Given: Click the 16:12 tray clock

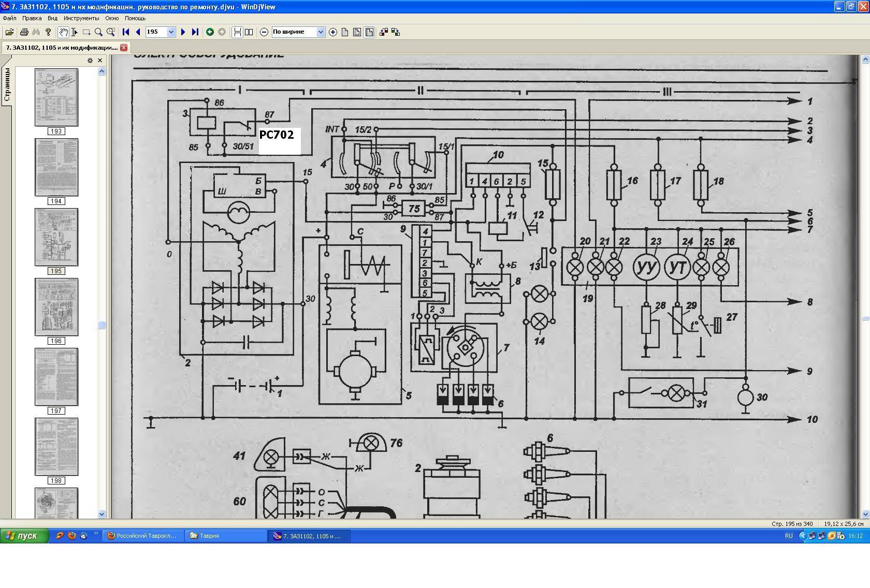Looking at the screenshot, I should (856, 536).
